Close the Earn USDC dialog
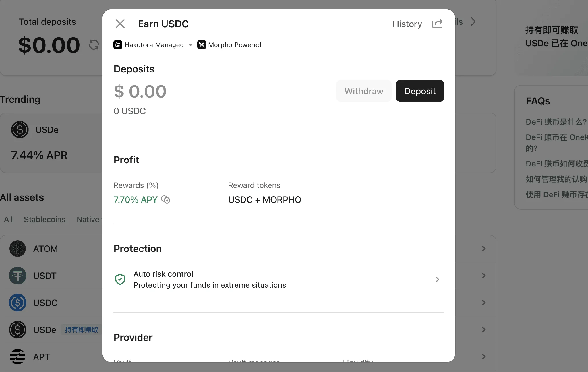This screenshot has height=372, width=588. point(120,24)
